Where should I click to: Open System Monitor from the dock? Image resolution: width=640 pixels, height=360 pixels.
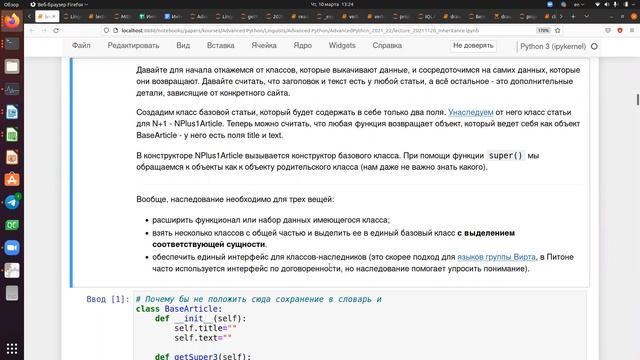tap(12, 89)
